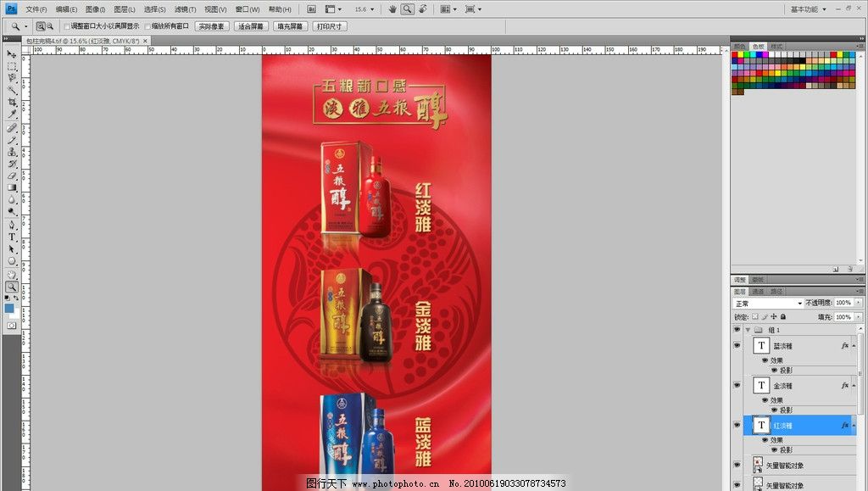This screenshot has height=491, width=868.
Task: Enable resize windows to fit checkbox
Action: click(x=67, y=26)
